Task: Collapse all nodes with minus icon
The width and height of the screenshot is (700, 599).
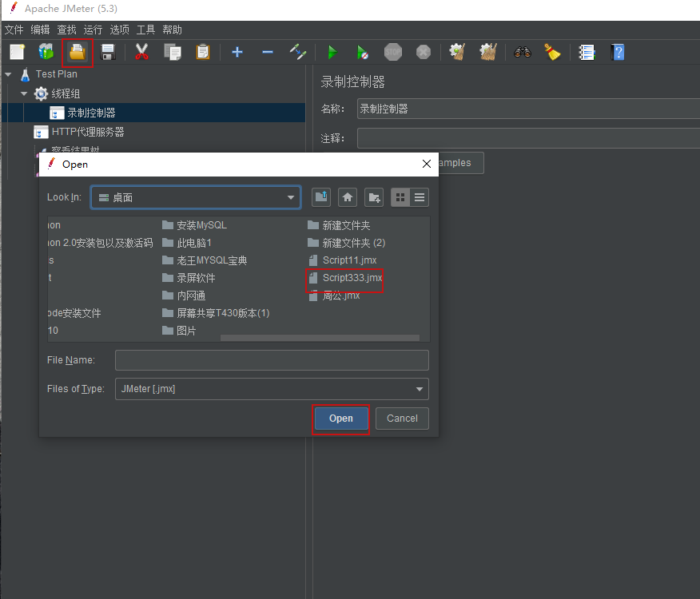Action: tap(268, 52)
